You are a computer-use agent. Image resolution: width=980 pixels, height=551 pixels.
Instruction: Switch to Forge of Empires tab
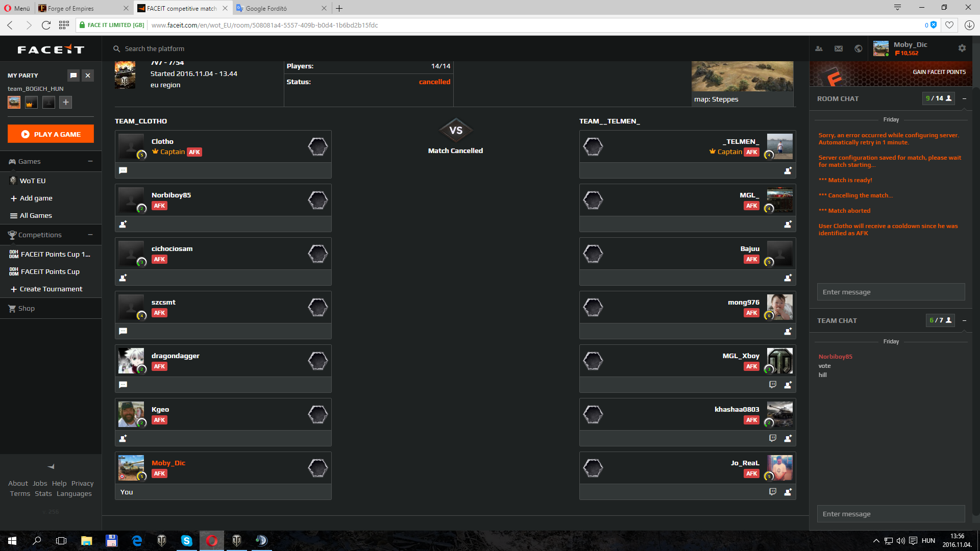tap(83, 8)
